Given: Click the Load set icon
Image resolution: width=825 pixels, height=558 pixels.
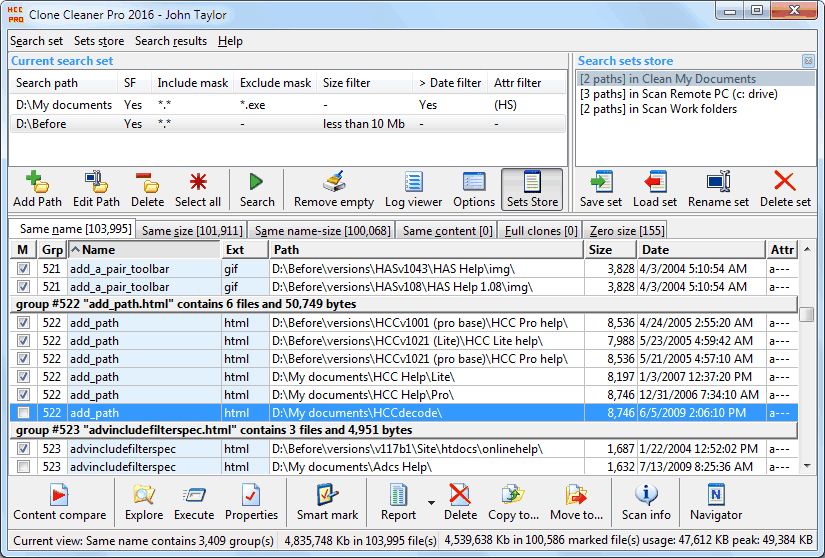Looking at the screenshot, I should [x=655, y=182].
